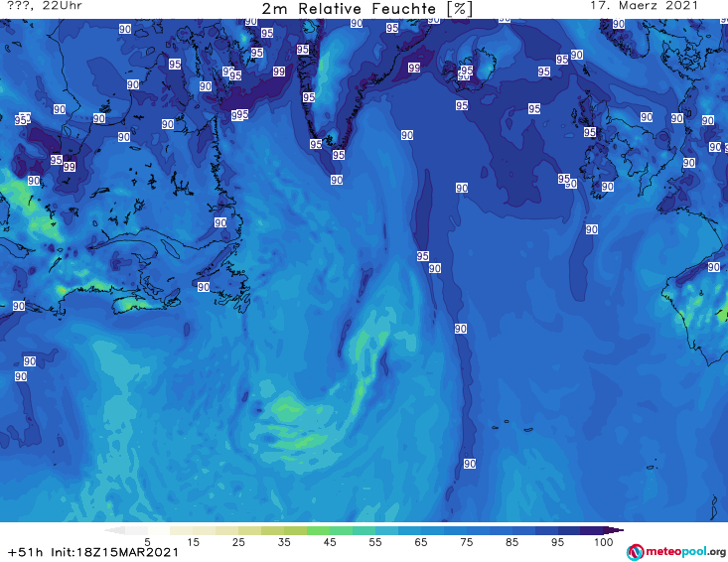Click the legend value '100'
The width and height of the screenshot is (728, 562).
pos(604,542)
